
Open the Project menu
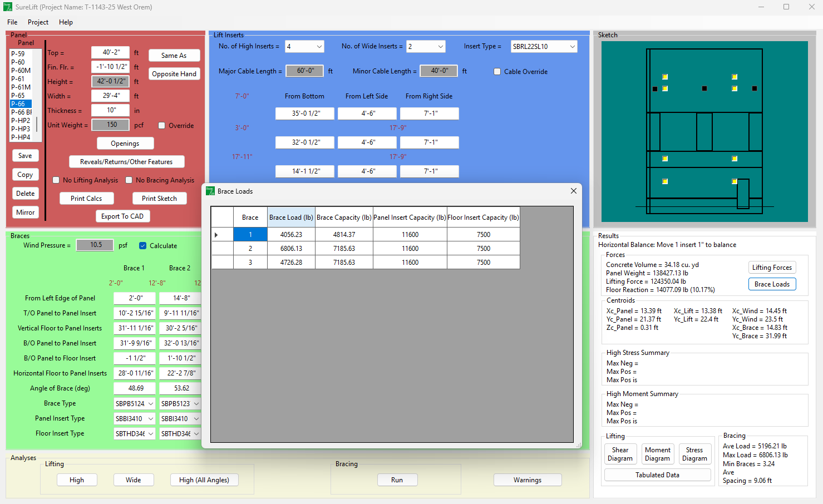(x=38, y=22)
